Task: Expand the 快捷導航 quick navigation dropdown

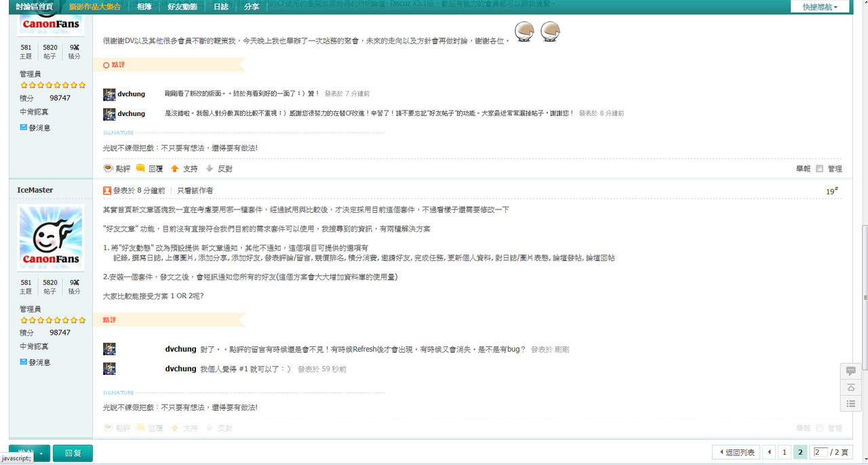Action: click(820, 7)
